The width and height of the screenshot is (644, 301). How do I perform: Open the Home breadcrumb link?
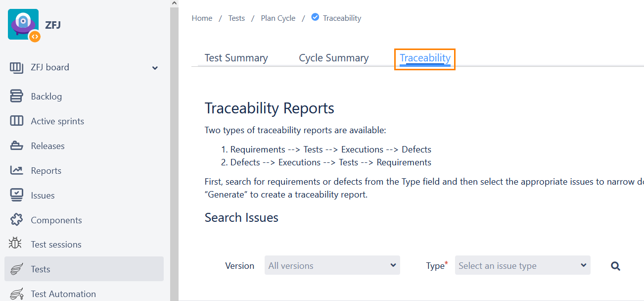[x=202, y=18]
